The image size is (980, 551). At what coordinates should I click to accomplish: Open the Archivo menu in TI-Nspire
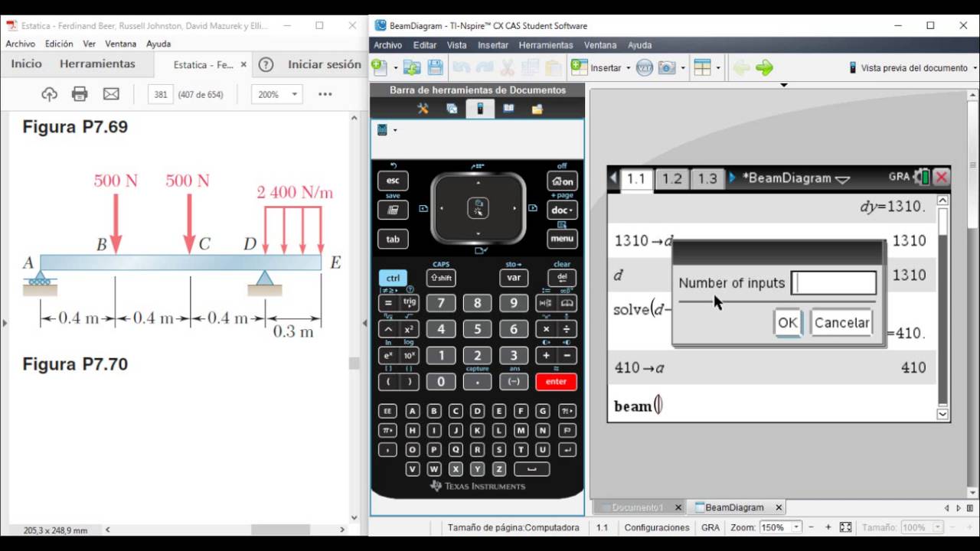coord(387,45)
